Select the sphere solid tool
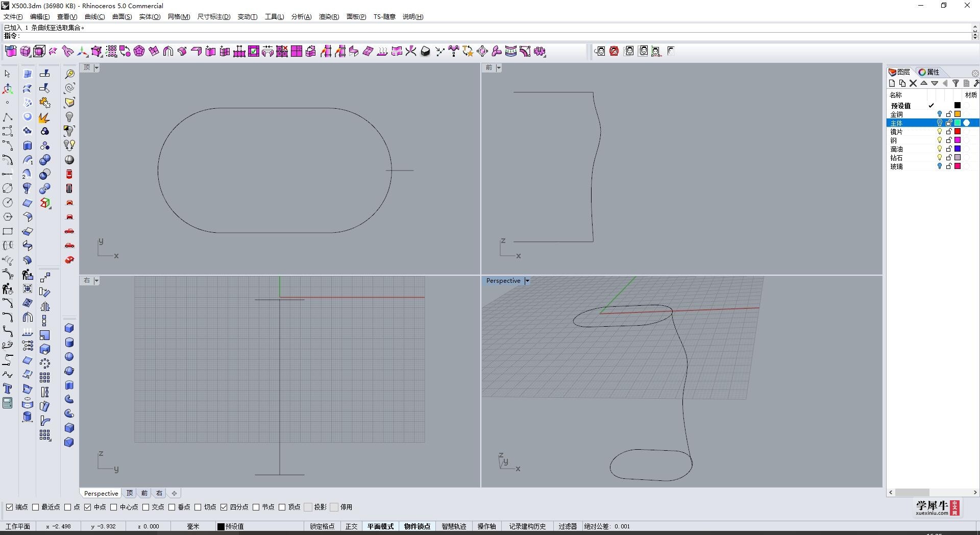Image resolution: width=980 pixels, height=535 pixels. click(69, 357)
